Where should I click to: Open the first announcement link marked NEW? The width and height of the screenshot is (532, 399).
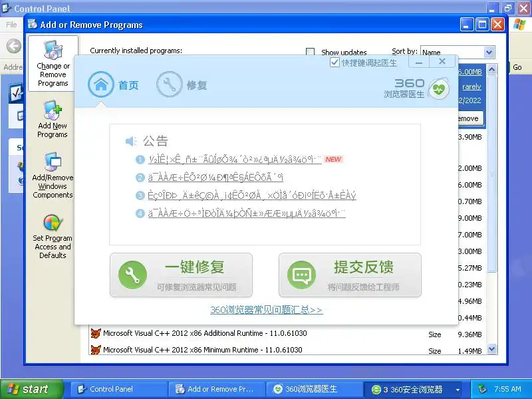[235, 160]
